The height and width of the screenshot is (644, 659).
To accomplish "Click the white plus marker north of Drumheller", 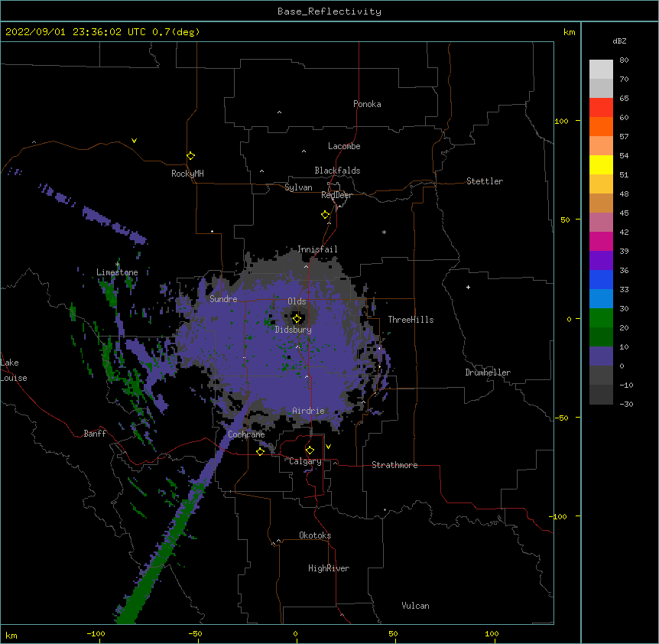I will [x=468, y=287].
